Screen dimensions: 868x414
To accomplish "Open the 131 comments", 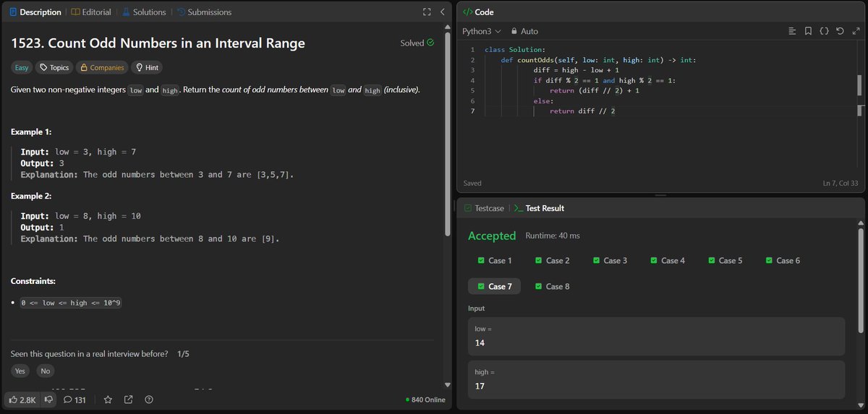I will [75, 400].
